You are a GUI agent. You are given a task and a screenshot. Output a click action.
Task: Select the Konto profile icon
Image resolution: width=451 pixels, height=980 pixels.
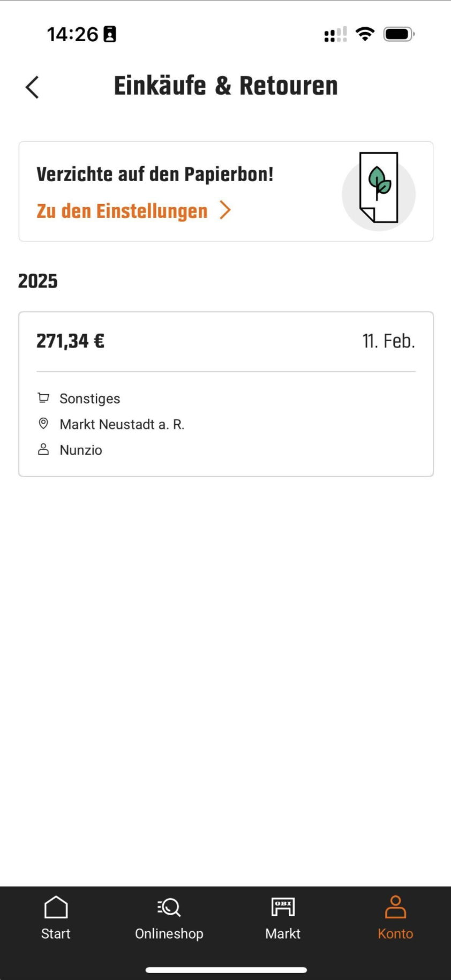395,908
